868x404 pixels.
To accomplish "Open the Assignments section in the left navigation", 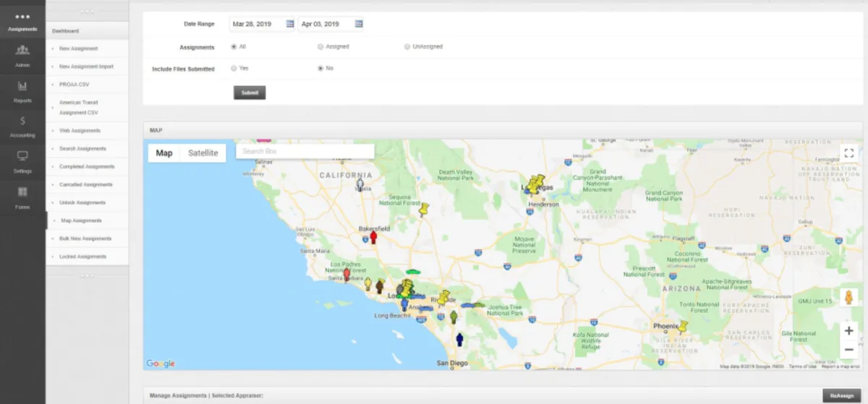I will coord(22,21).
